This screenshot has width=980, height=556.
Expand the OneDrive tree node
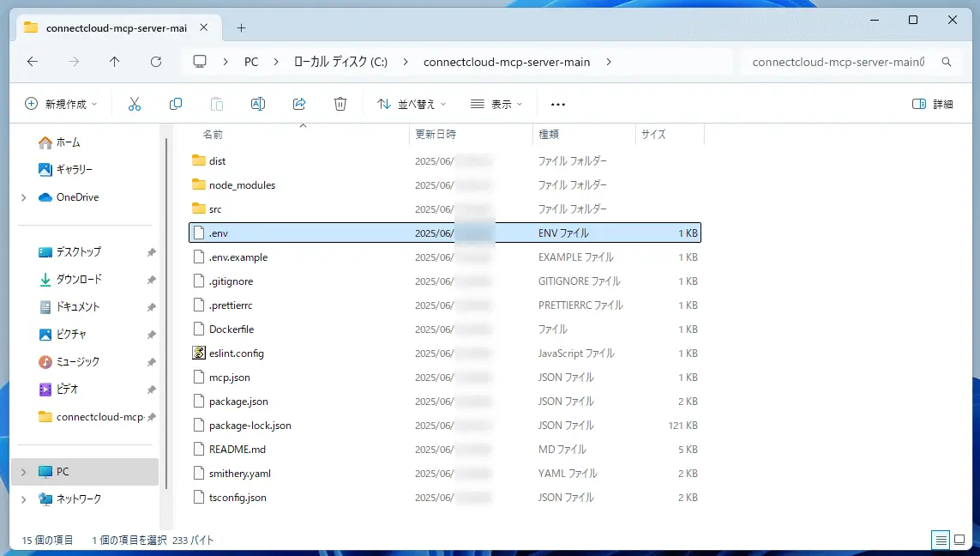(24, 197)
